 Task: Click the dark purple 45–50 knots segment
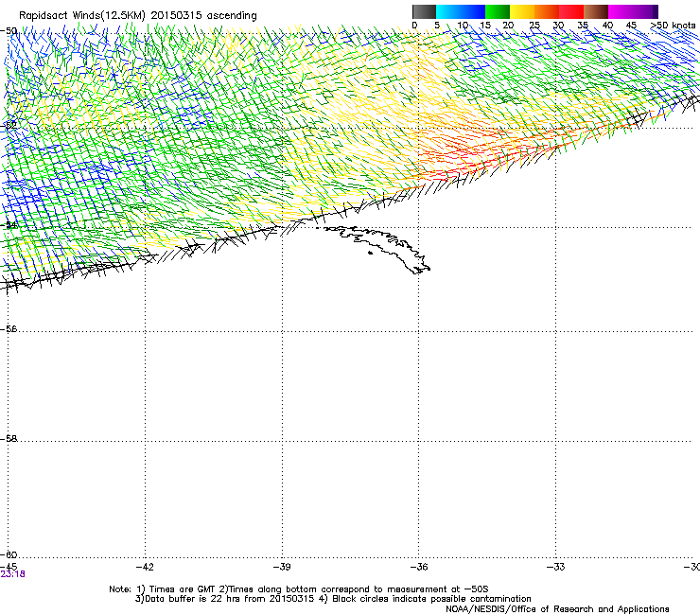click(x=645, y=11)
